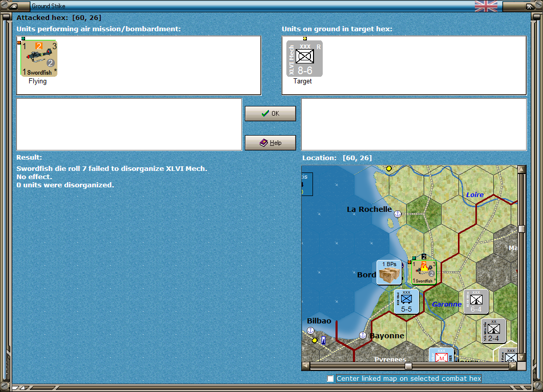Click the Bilbao port anchor icon

point(310,331)
